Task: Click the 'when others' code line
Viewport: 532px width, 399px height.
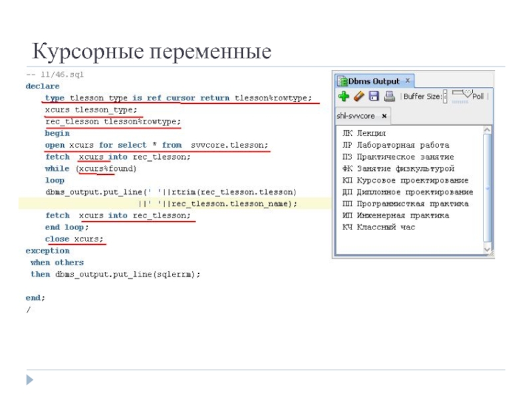Action: [57, 263]
